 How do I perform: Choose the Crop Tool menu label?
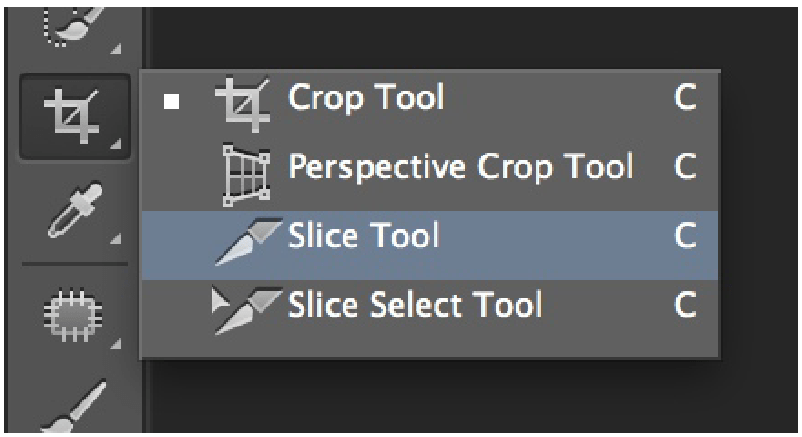coord(366,98)
